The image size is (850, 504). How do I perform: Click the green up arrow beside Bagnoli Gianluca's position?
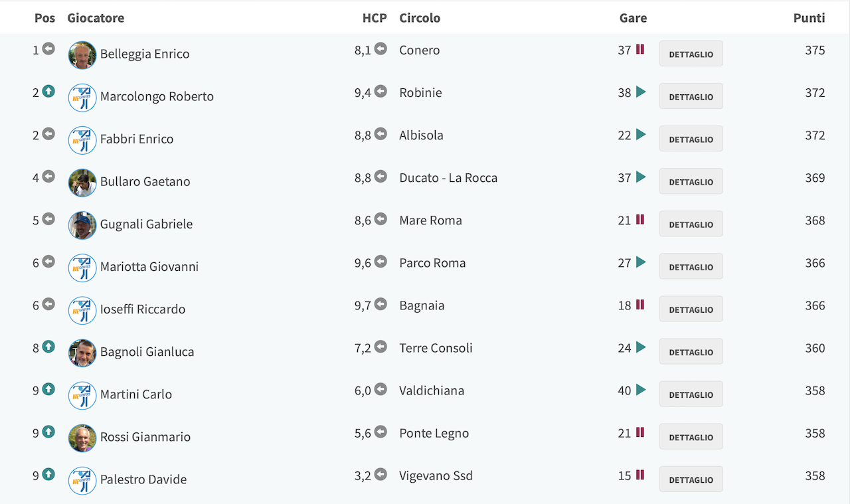coord(48,347)
